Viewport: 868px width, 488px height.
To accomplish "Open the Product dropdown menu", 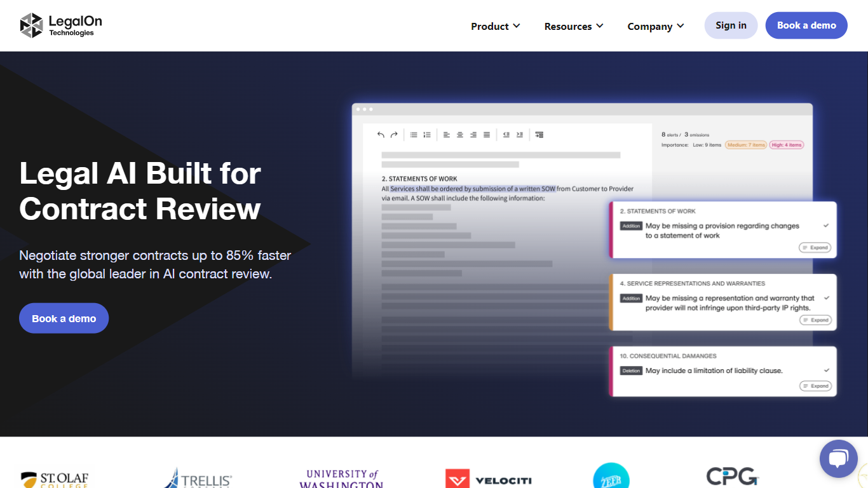I will (496, 26).
